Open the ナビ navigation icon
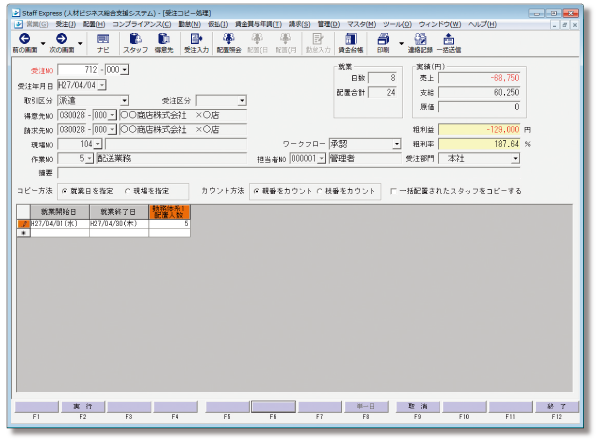Image resolution: width=600 pixels, height=447 pixels. click(x=103, y=39)
